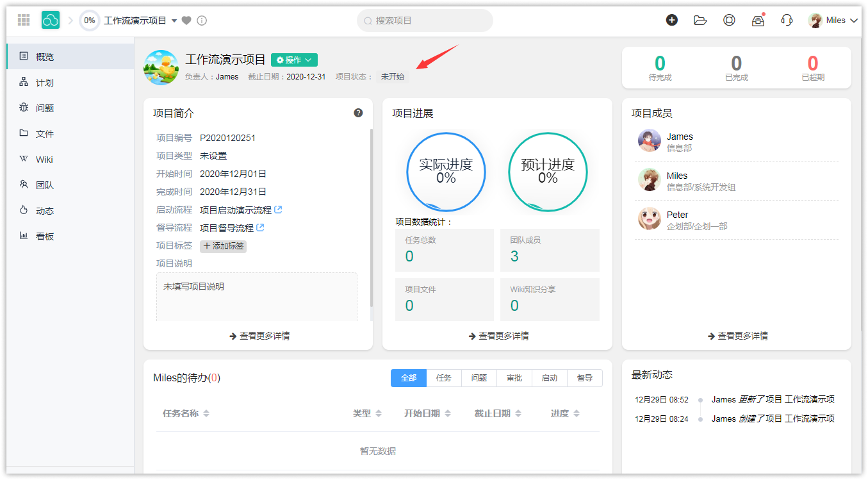Click the question mark in 项目简介
Image resolution: width=868 pixels, height=480 pixels.
click(358, 113)
